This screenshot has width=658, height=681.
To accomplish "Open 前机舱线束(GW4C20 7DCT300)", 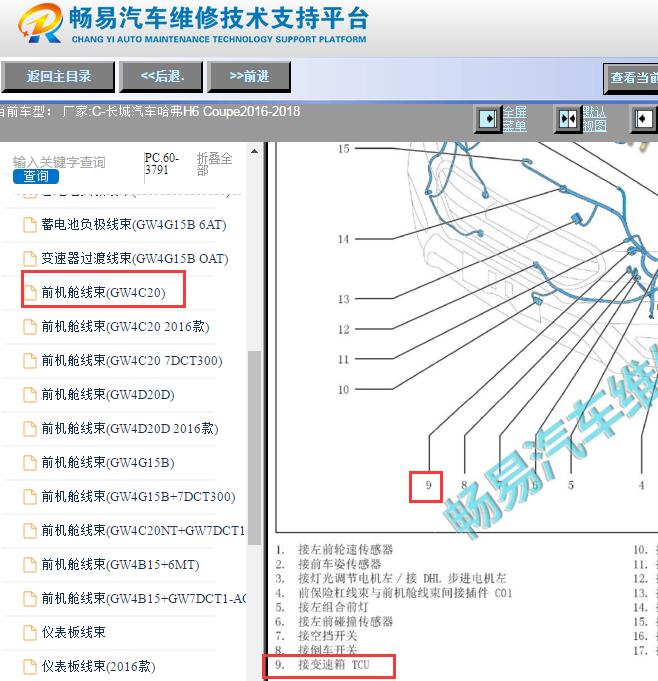I will pyautogui.click(x=132, y=360).
